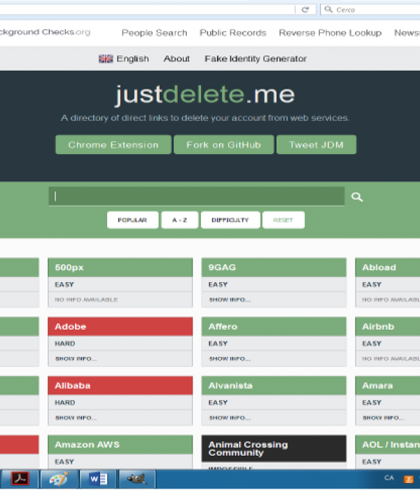Sort services by Difficulty
The image size is (420, 504).
[x=230, y=220]
